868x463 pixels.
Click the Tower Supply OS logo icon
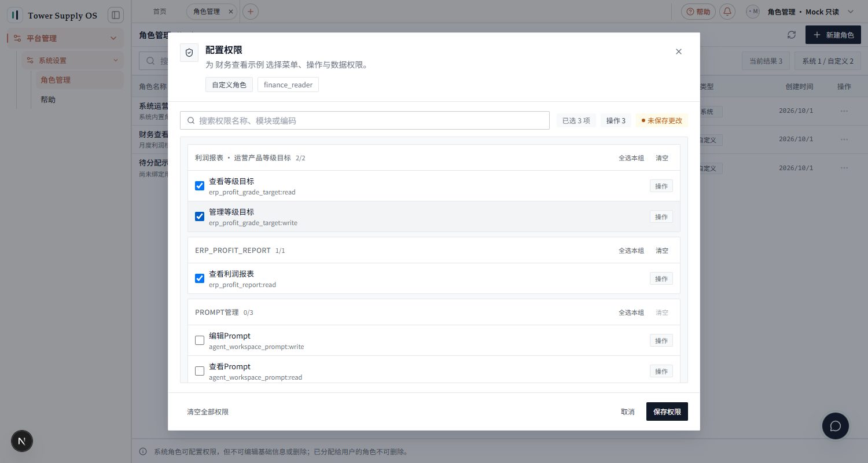click(15, 15)
